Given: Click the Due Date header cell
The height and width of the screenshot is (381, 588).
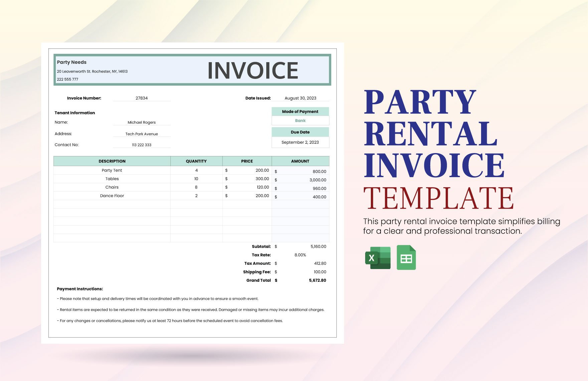Looking at the screenshot, I should (x=300, y=132).
